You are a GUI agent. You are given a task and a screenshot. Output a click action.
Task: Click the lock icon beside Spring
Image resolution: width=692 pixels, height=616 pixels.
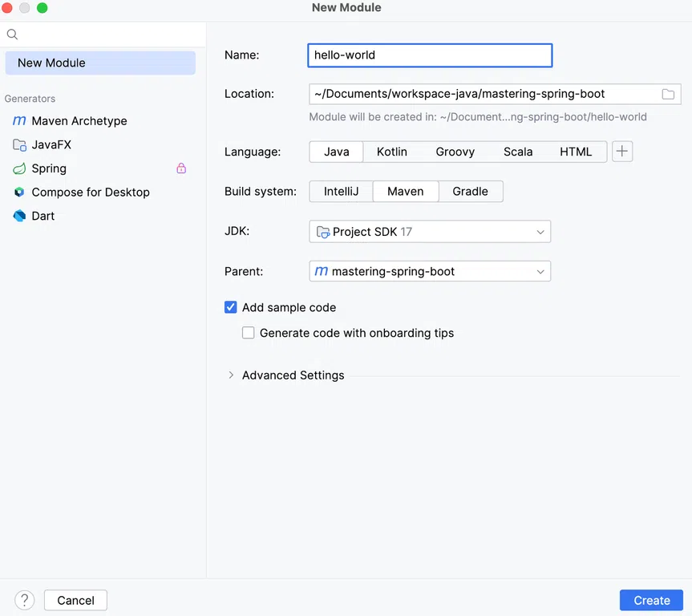tap(181, 168)
